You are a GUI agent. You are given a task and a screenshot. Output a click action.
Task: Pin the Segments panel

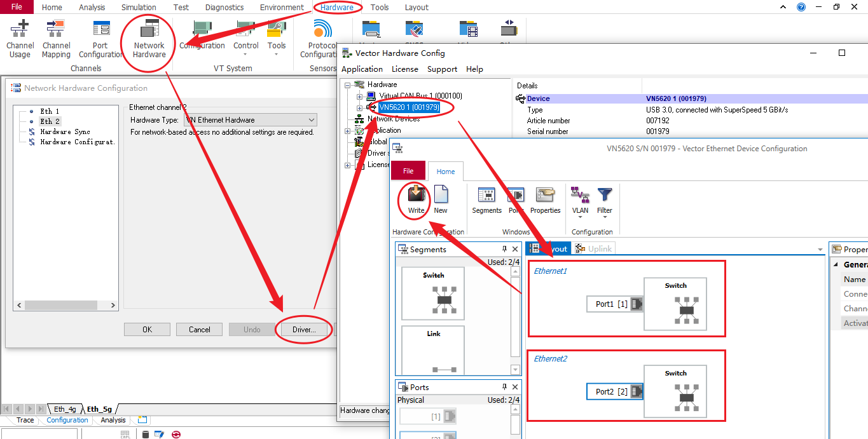click(504, 249)
